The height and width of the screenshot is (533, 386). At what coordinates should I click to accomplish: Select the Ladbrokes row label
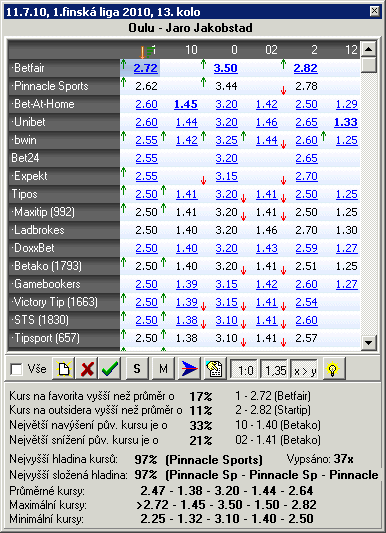64,230
